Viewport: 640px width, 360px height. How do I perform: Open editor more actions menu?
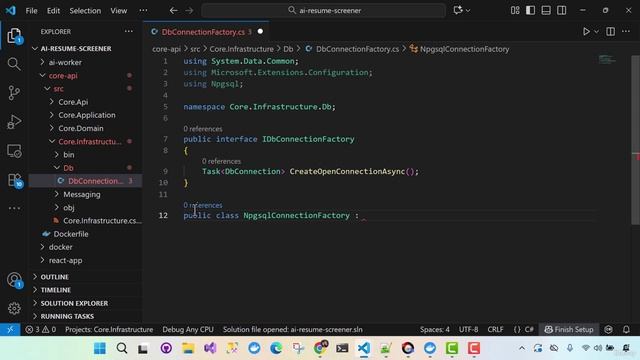(626, 31)
